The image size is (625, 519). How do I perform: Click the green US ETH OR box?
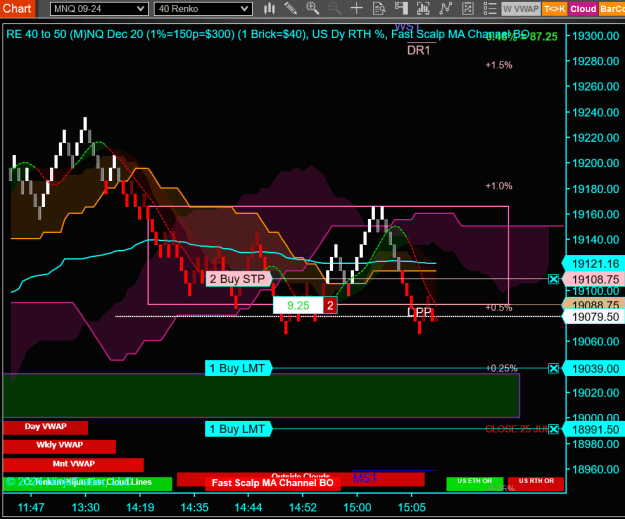475,484
